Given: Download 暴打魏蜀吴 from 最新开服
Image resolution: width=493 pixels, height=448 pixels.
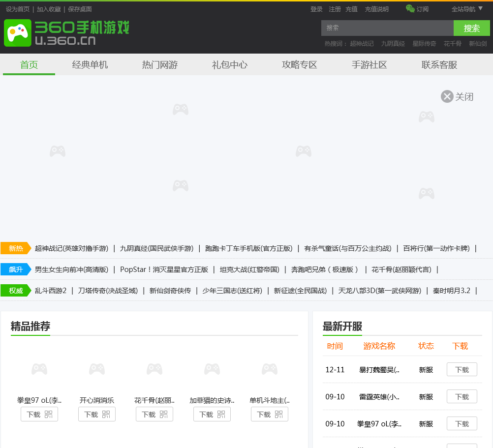Looking at the screenshot, I should click(462, 369).
